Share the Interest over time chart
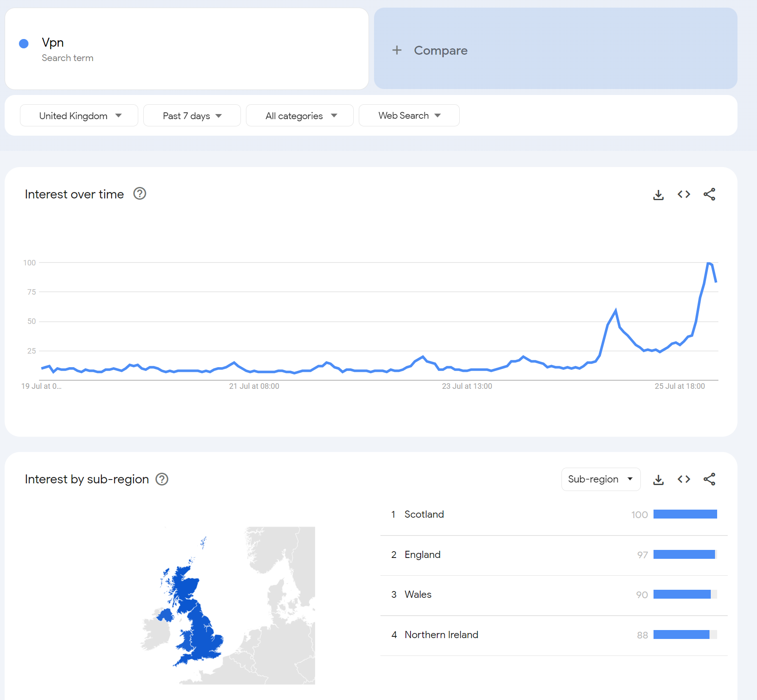This screenshot has height=700, width=757. pyautogui.click(x=710, y=194)
